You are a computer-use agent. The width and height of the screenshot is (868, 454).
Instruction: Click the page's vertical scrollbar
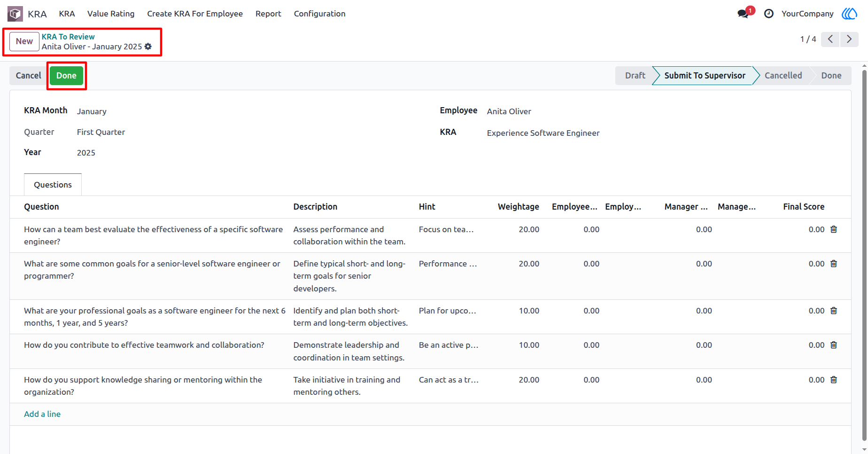pos(864,256)
